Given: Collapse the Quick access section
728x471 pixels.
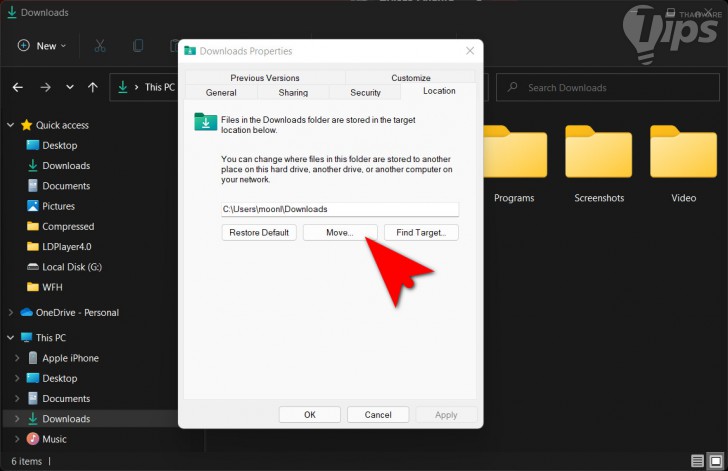Looking at the screenshot, I should (x=10, y=125).
